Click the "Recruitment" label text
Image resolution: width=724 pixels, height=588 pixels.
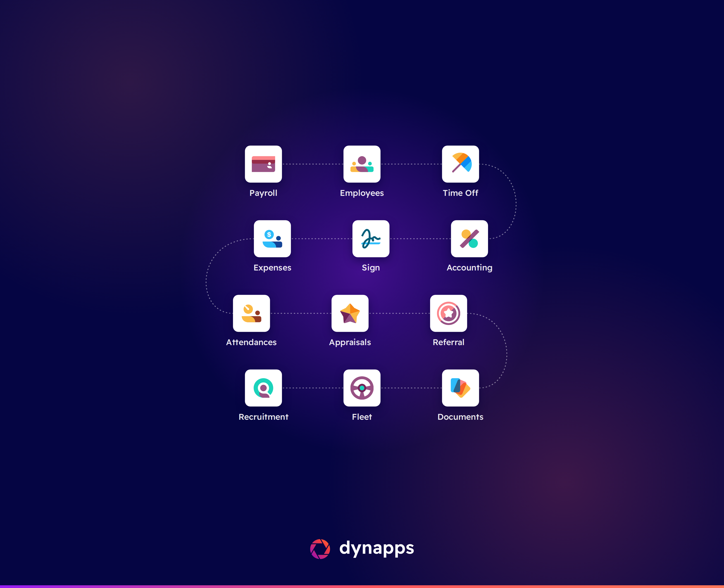[x=263, y=417]
